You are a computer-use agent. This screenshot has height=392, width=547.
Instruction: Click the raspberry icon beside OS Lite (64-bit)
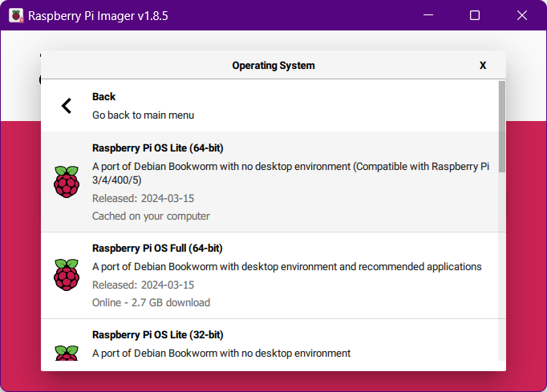click(x=67, y=182)
